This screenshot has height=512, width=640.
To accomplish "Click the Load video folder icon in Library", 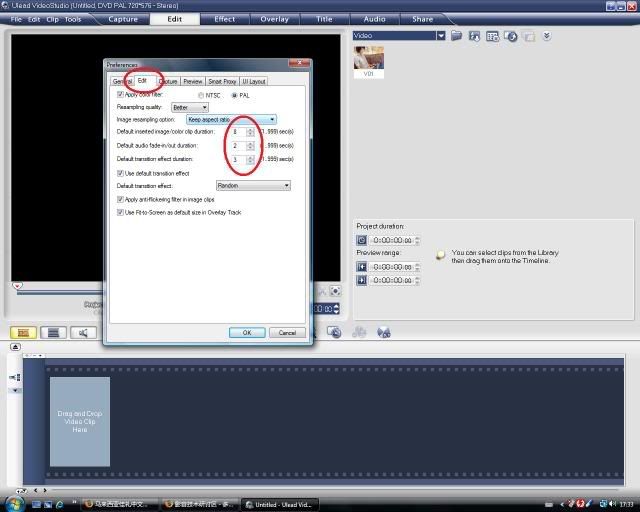I will [x=457, y=36].
